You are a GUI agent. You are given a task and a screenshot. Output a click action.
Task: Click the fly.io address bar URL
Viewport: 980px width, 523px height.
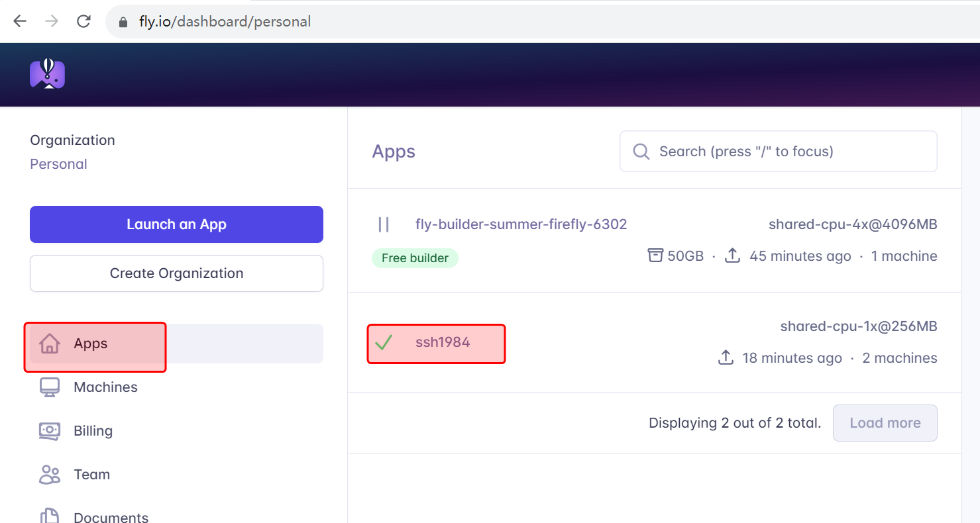225,21
